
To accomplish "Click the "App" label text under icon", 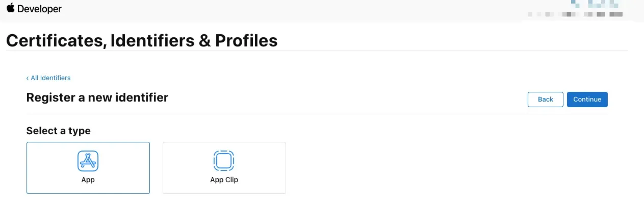I will 88,180.
